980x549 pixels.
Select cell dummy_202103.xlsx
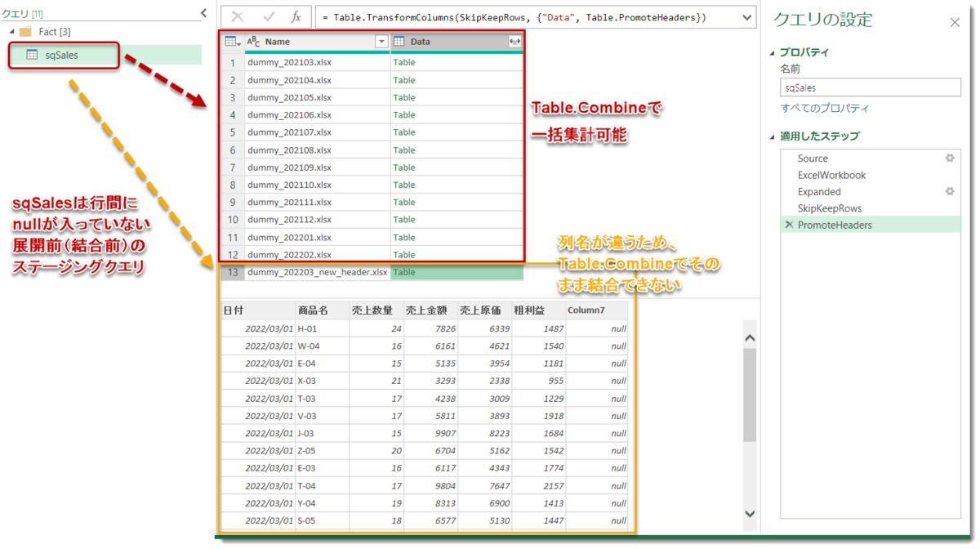coord(317,62)
